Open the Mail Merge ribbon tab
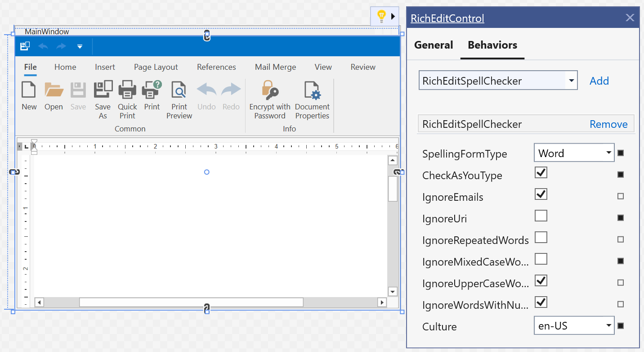This screenshot has width=644, height=352. 275,67
